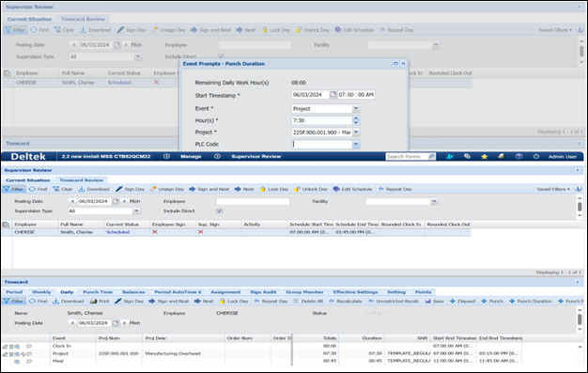Click Clear in Supervisor Review toolbar below Deltek header
The width and height of the screenshot is (588, 373).
pyautogui.click(x=63, y=189)
